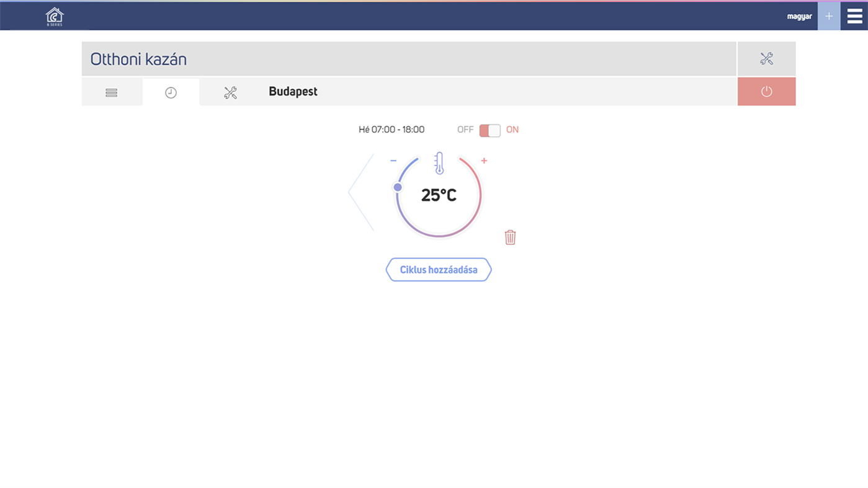Decrease temperature with the minus control

[393, 160]
